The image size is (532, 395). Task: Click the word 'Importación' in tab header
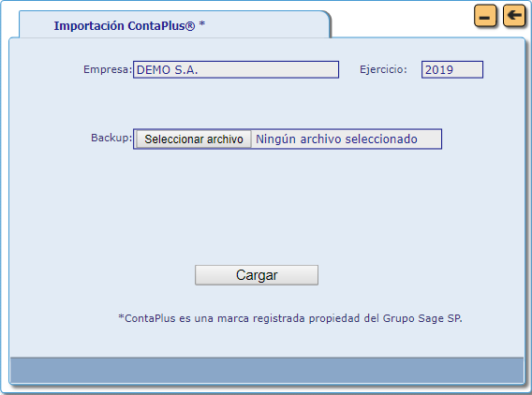tap(89, 26)
